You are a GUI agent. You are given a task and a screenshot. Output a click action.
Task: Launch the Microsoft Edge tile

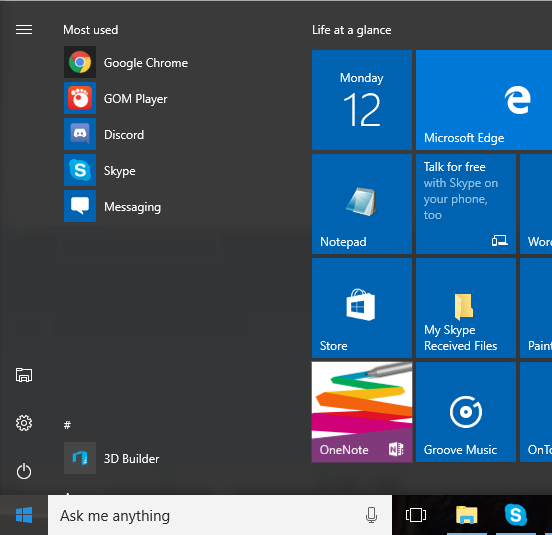tap(484, 100)
